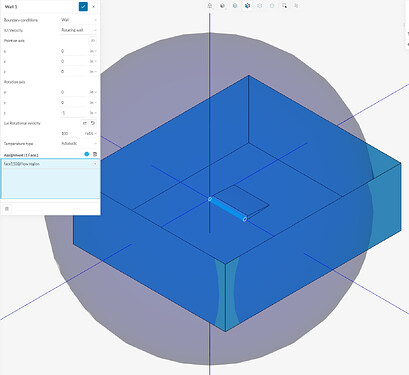Click the right end circle of the cylinder
The height and width of the screenshot is (375, 409).
click(x=245, y=219)
